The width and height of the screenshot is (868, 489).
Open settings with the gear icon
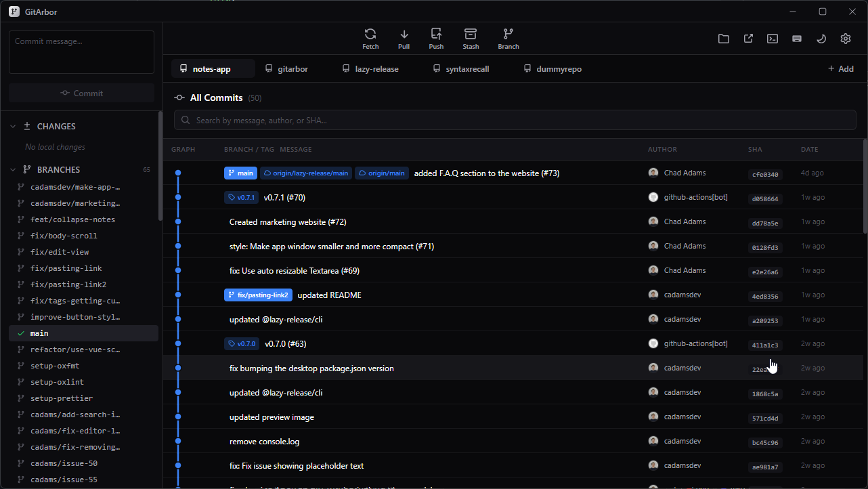(845, 39)
